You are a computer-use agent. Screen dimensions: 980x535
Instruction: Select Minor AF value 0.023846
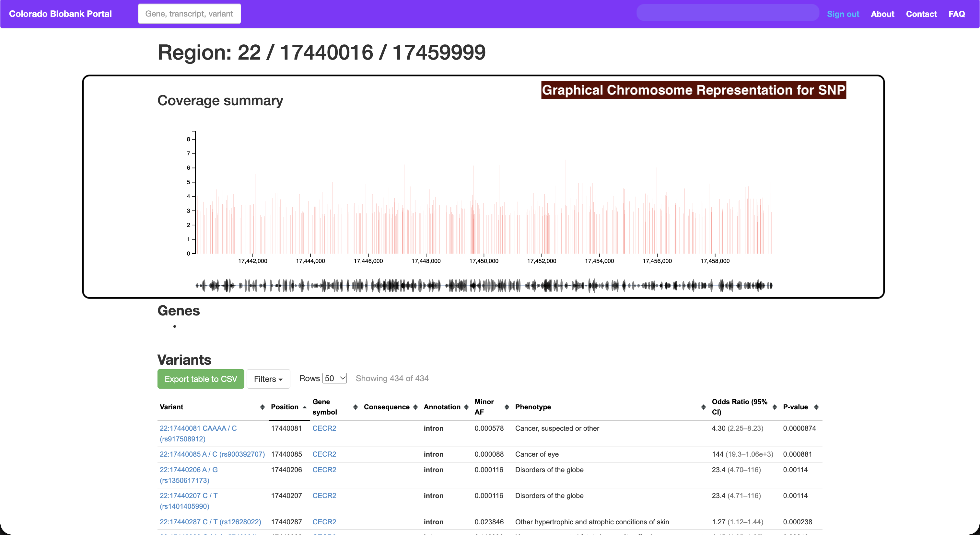489,522
